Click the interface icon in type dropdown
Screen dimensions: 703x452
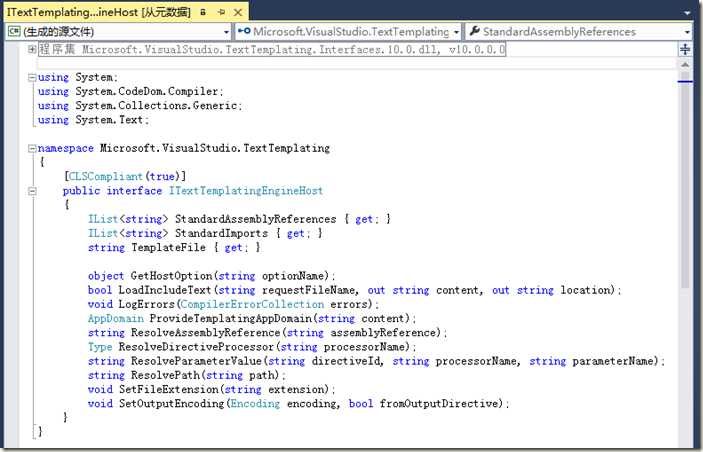pos(244,31)
